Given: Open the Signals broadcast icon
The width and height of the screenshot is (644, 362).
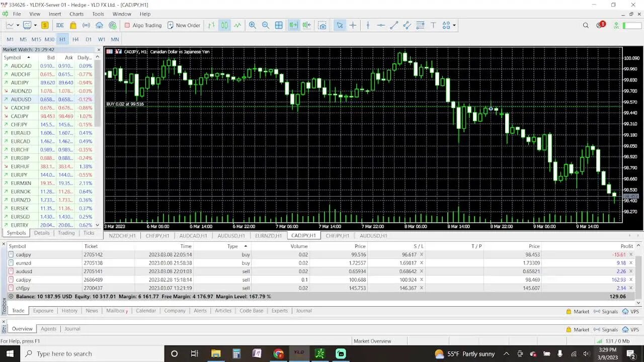Looking at the screenshot, I should [86, 25].
